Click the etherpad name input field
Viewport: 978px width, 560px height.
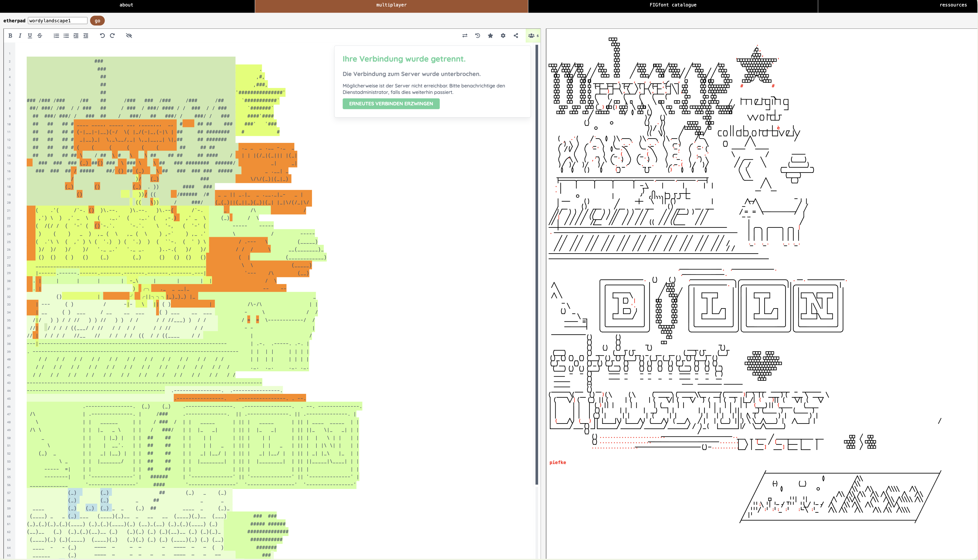pos(58,21)
